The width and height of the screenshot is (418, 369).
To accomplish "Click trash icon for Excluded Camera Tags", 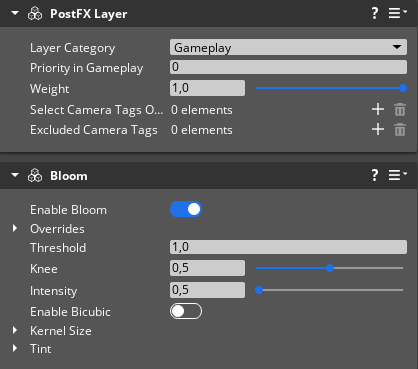I will coord(400,130).
